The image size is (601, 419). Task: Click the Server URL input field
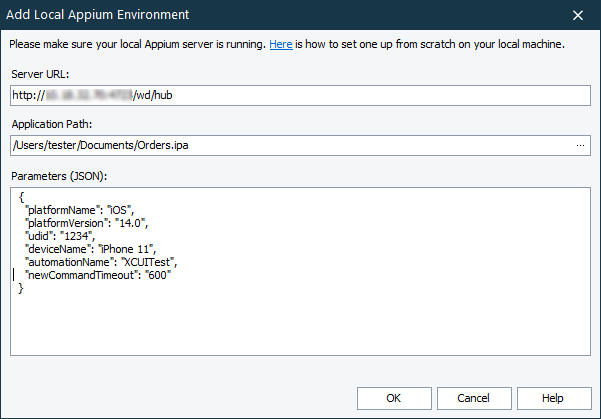click(300, 95)
